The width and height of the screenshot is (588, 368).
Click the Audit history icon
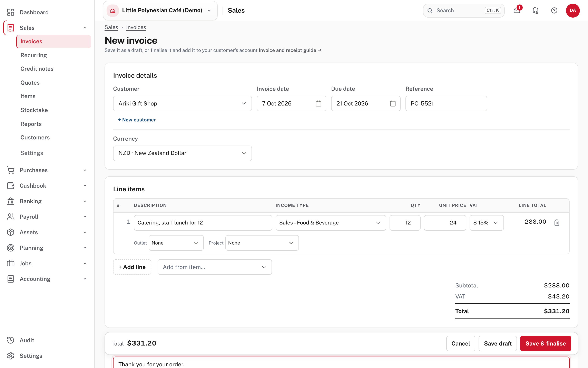(11, 340)
